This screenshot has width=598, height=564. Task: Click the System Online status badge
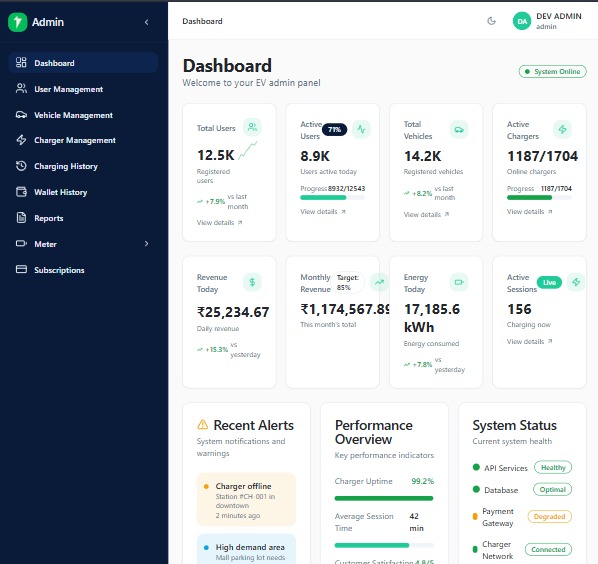click(553, 72)
